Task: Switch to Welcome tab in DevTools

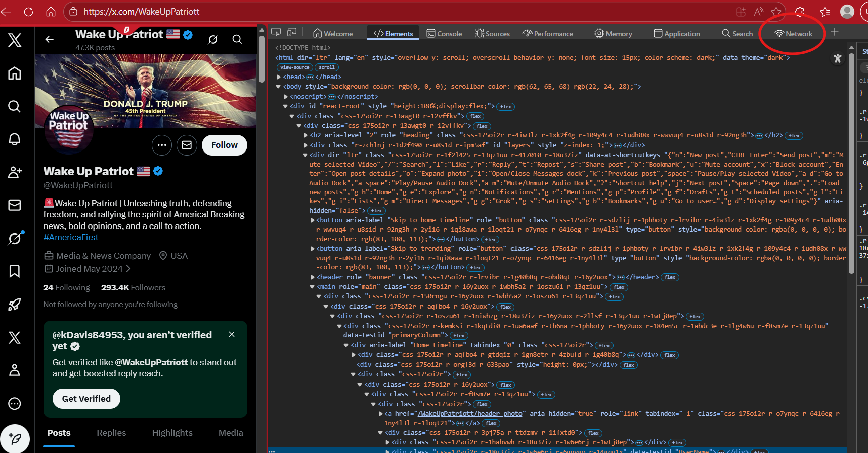Action: click(x=333, y=33)
